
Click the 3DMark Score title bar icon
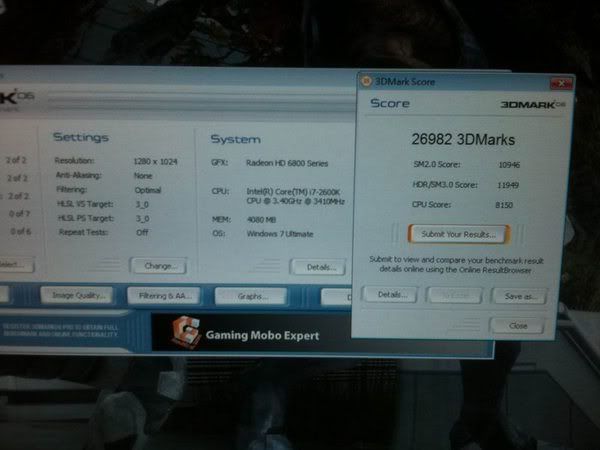366,81
